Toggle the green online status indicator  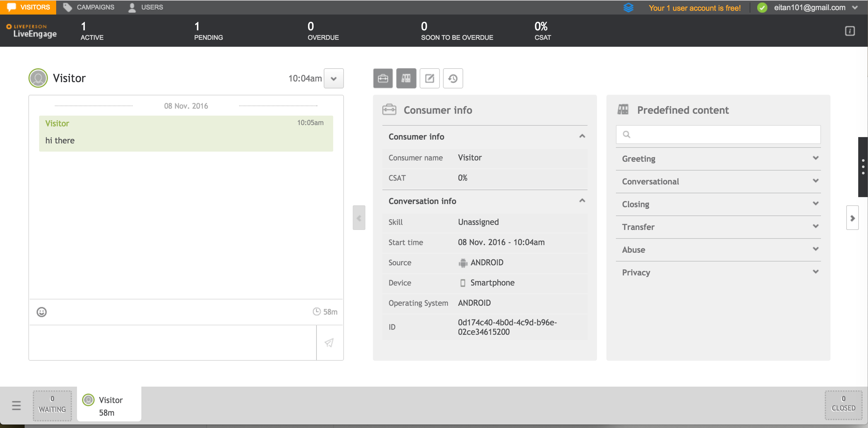point(762,7)
